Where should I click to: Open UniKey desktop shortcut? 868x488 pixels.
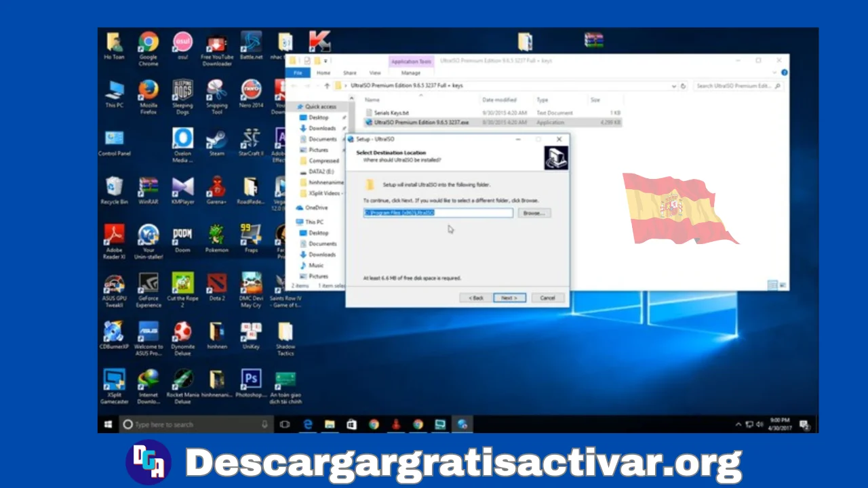click(x=251, y=336)
